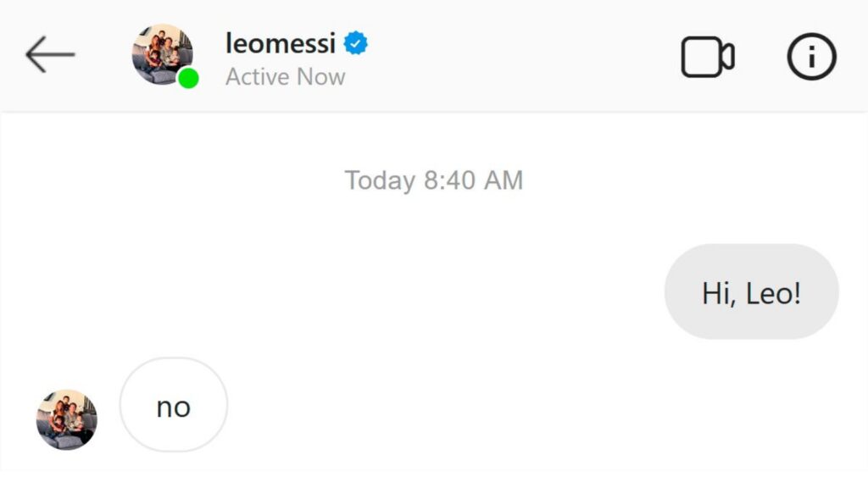
Task: View chat details via circled i
Action: (811, 57)
